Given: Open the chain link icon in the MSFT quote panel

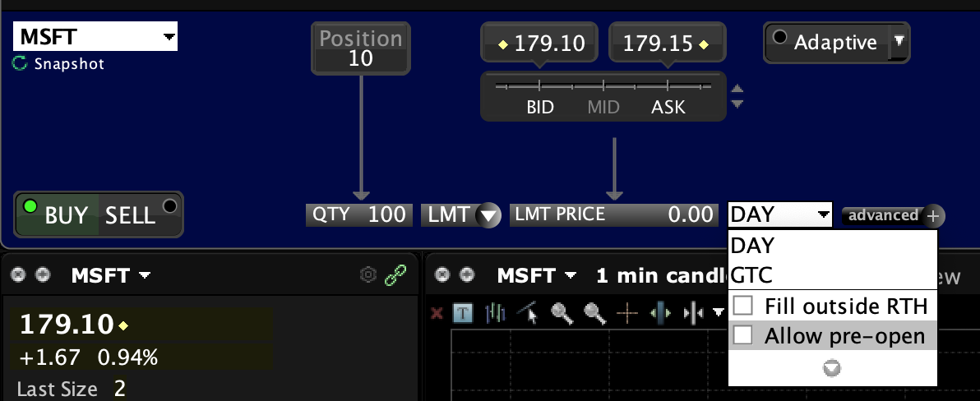Looking at the screenshot, I should pos(395,274).
